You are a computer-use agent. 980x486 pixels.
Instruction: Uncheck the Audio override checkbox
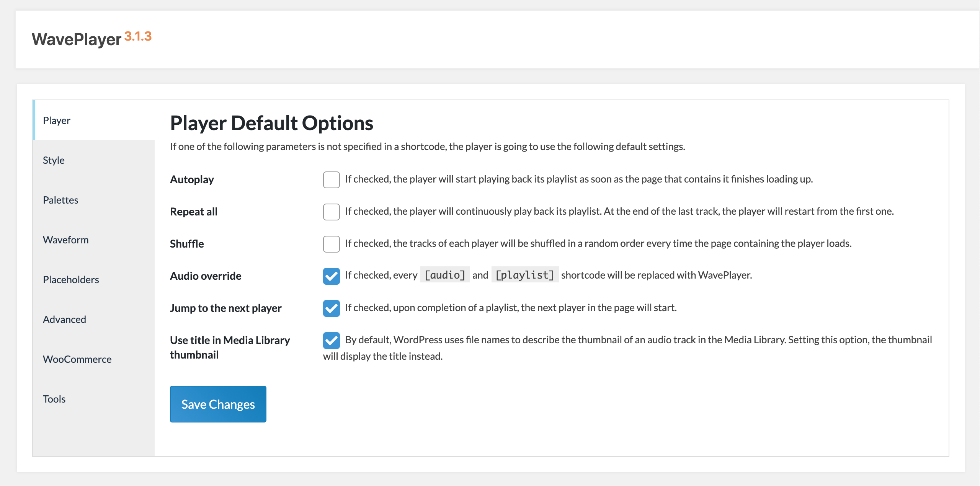(331, 276)
